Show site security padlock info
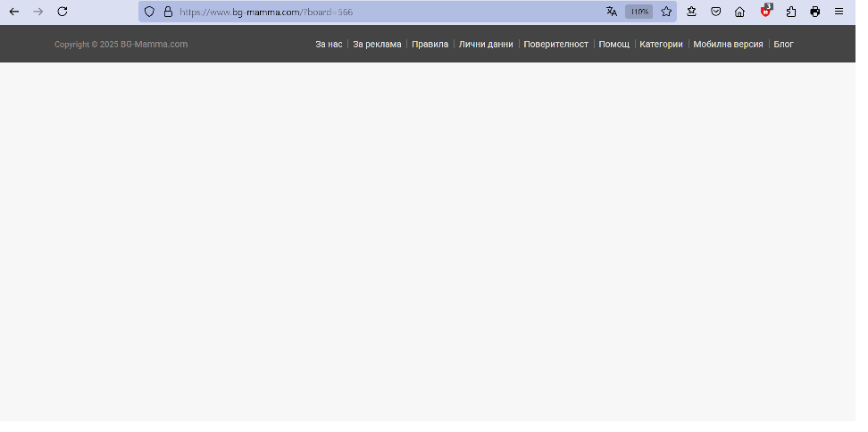The width and height of the screenshot is (868, 432). click(x=167, y=12)
